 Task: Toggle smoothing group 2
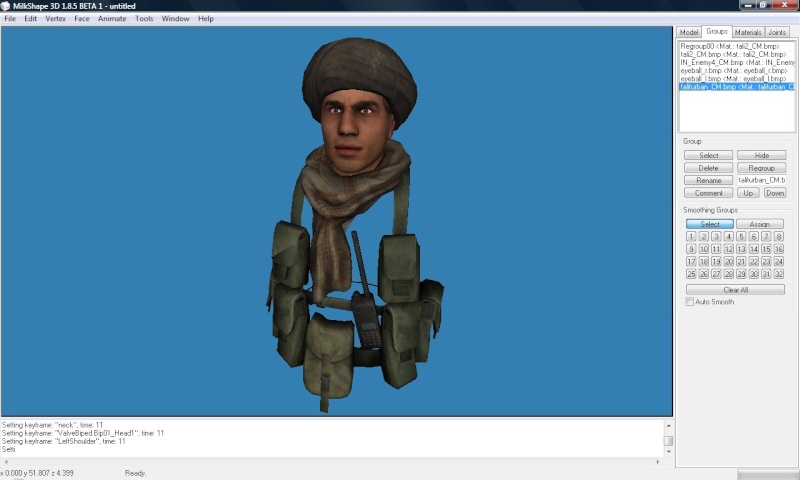pos(704,236)
